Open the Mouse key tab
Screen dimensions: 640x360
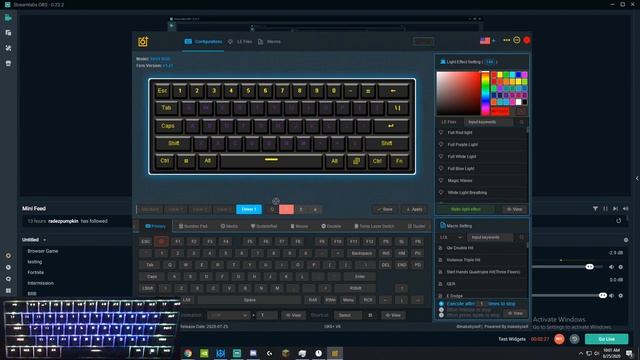click(299, 226)
